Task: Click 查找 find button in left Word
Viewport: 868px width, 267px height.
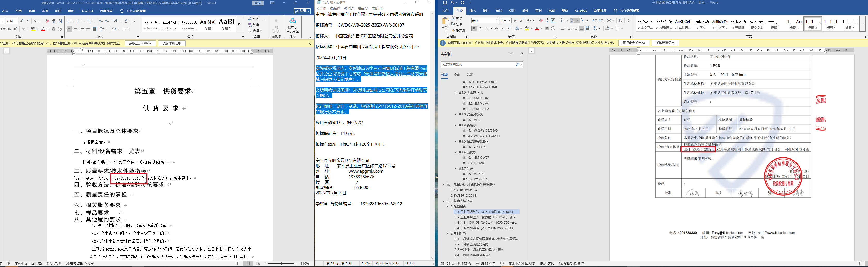Action: pyautogui.click(x=254, y=19)
